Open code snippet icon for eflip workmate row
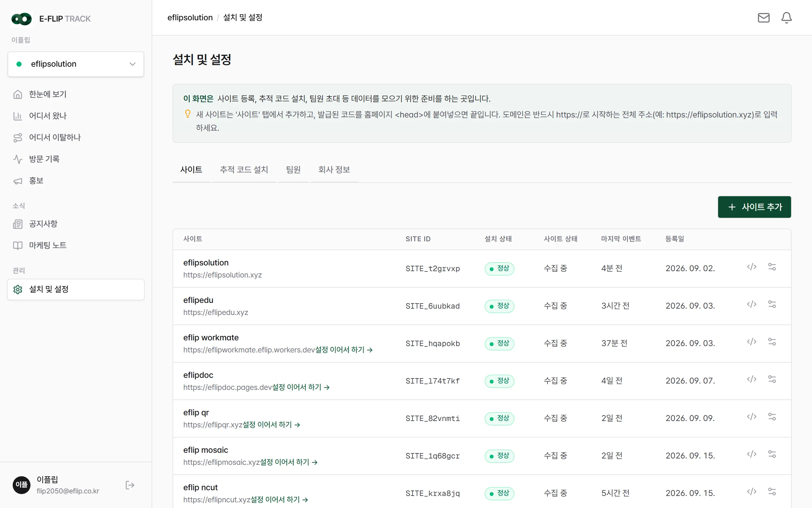 [x=752, y=342]
